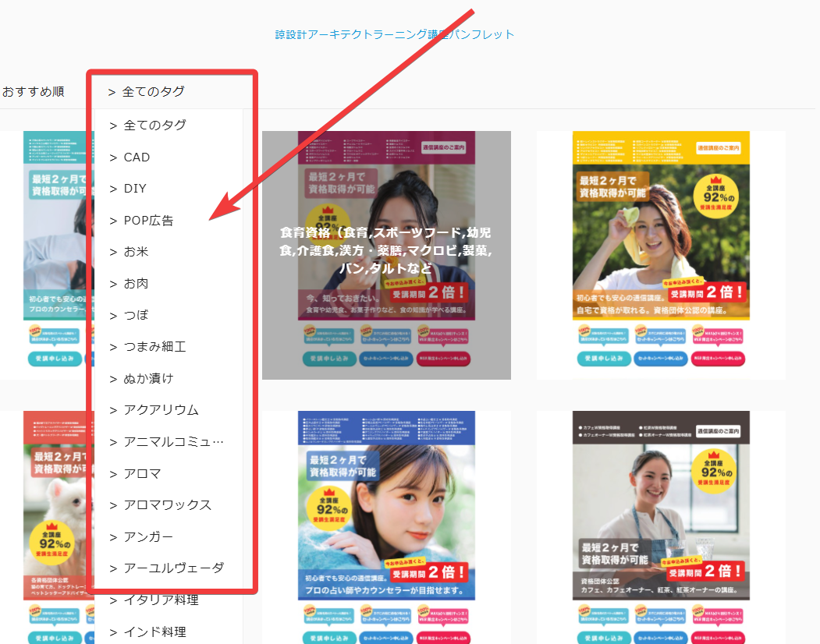Open the brown カフェ・紅茶 pamphlet thumbnail

pyautogui.click(x=661, y=527)
